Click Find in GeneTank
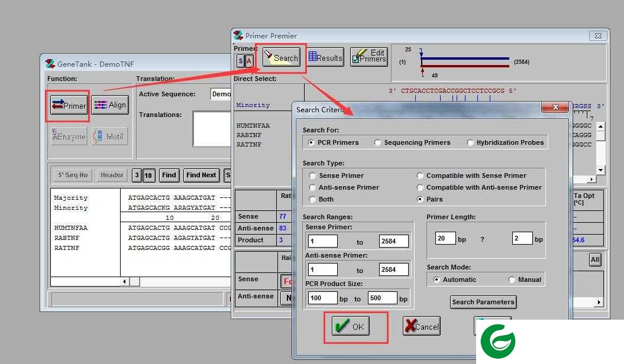Viewport: 624px width, 364px height. [x=169, y=175]
